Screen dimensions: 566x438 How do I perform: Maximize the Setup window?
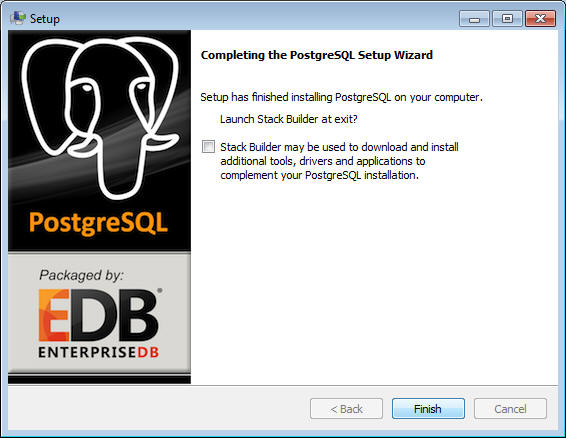[x=507, y=18]
